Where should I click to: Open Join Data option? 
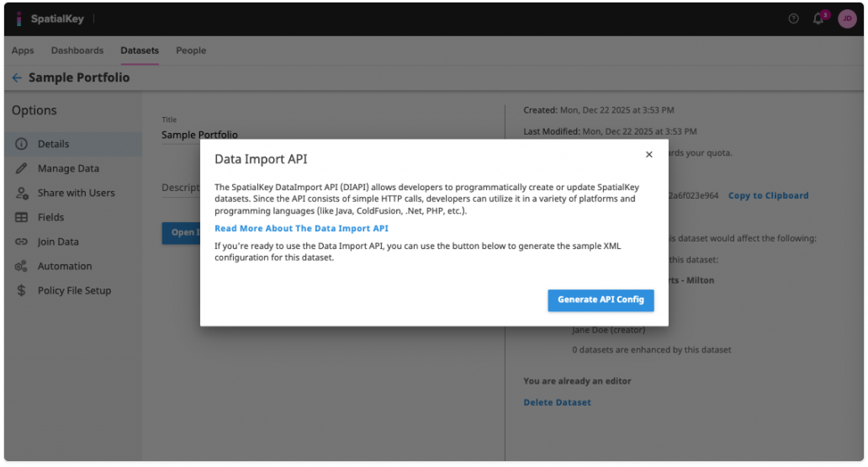73,241
